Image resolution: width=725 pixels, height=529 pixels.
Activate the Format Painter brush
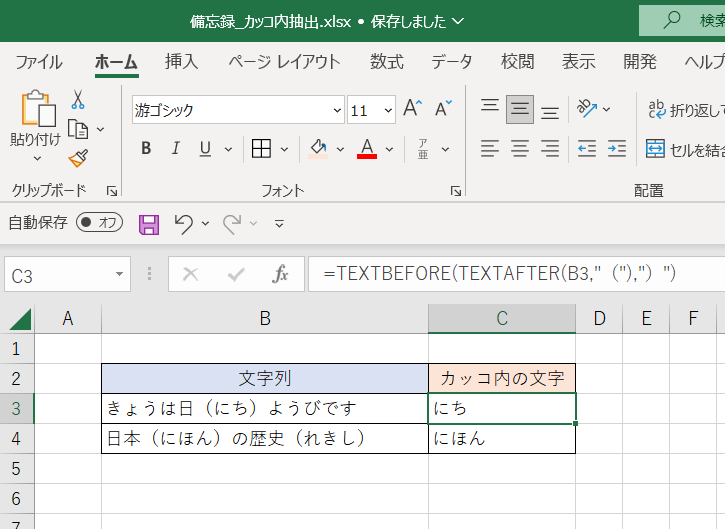(78, 158)
